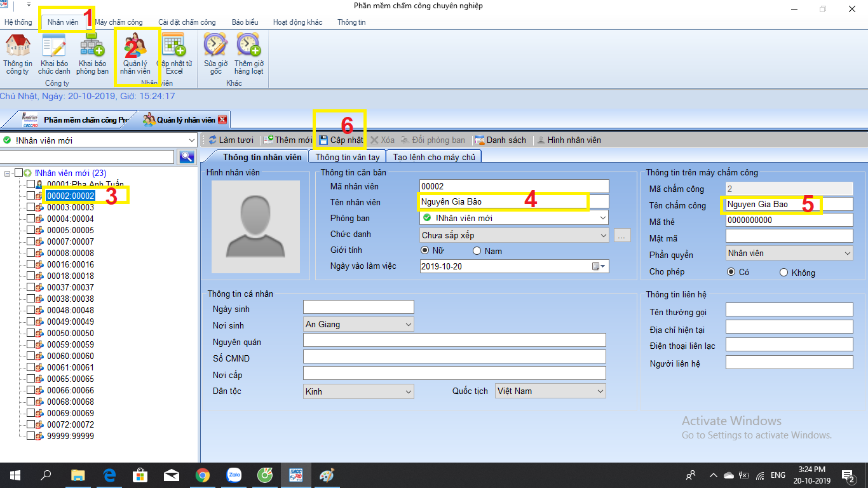Open Quản lý nhân viên icon
The width and height of the screenshot is (868, 488).
(x=135, y=46)
